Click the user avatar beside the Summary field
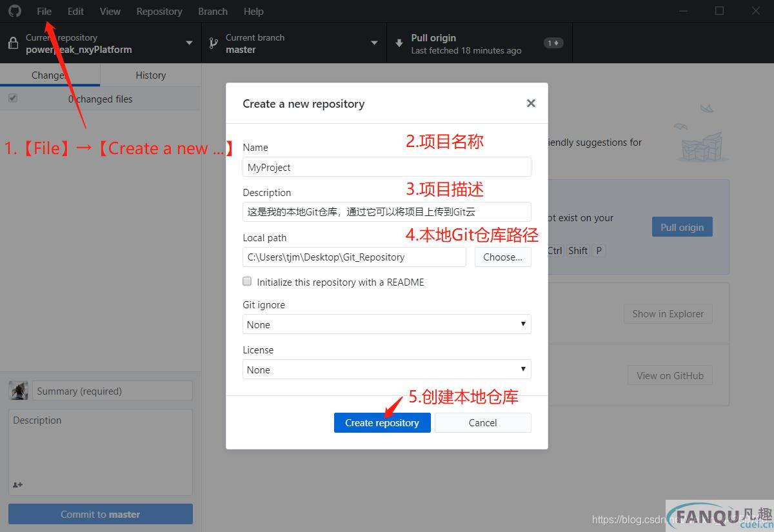774x532 pixels. coord(18,391)
